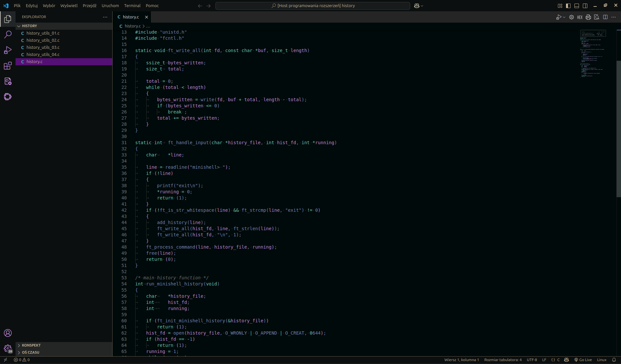Open the Run and Debug view
Screen dimensions: 621x364
[8, 50]
